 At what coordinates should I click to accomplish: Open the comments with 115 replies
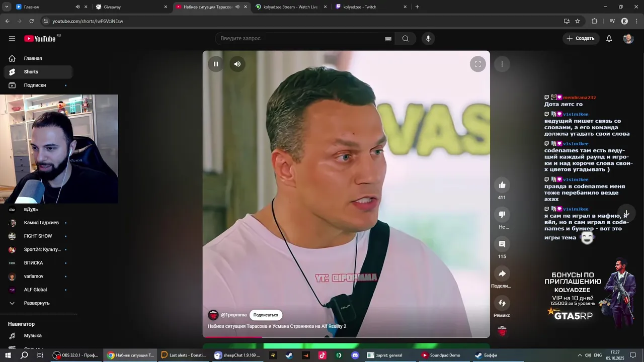(x=502, y=244)
